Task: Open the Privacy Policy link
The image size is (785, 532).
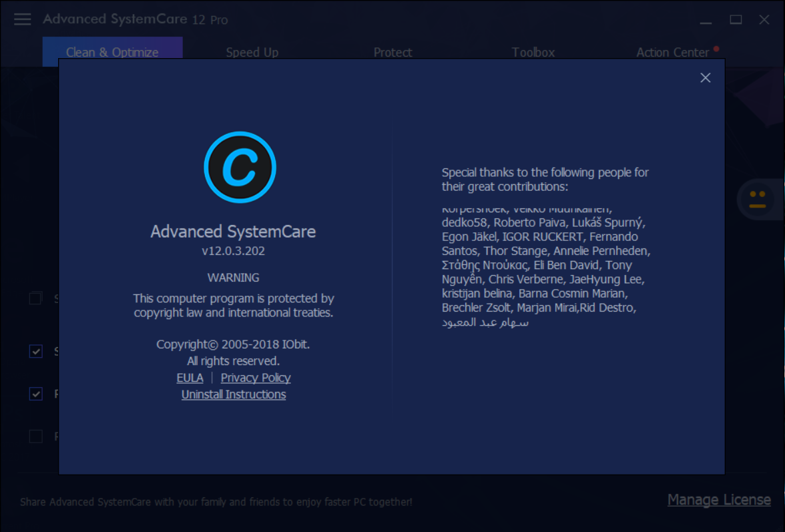Action: click(x=255, y=378)
